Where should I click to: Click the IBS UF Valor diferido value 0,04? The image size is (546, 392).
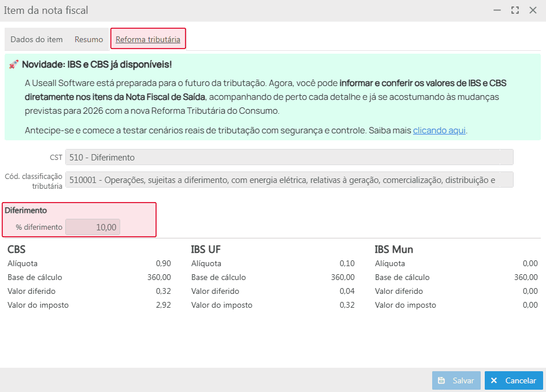point(347,291)
